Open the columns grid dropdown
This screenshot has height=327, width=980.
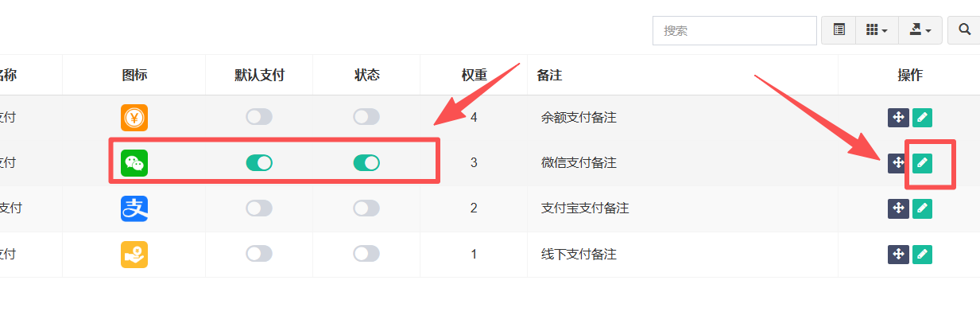[x=877, y=30]
